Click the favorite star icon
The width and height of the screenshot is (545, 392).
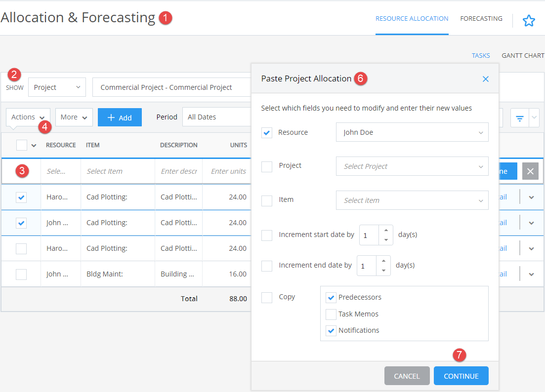pos(529,21)
